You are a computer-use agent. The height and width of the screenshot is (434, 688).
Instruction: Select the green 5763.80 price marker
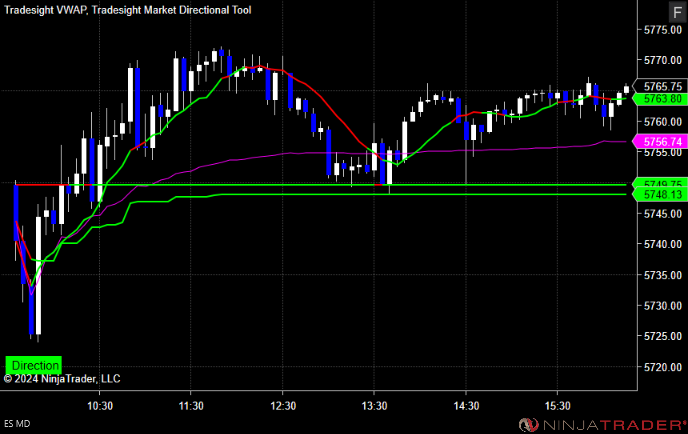pyautogui.click(x=662, y=99)
